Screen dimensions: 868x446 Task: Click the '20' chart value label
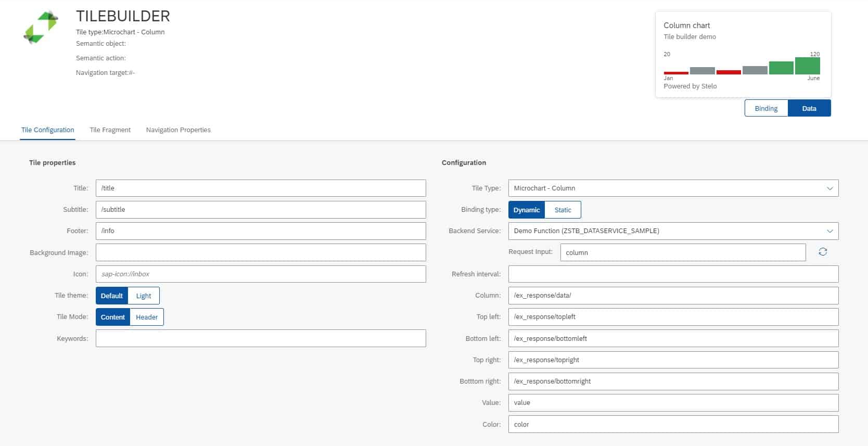[667, 54]
